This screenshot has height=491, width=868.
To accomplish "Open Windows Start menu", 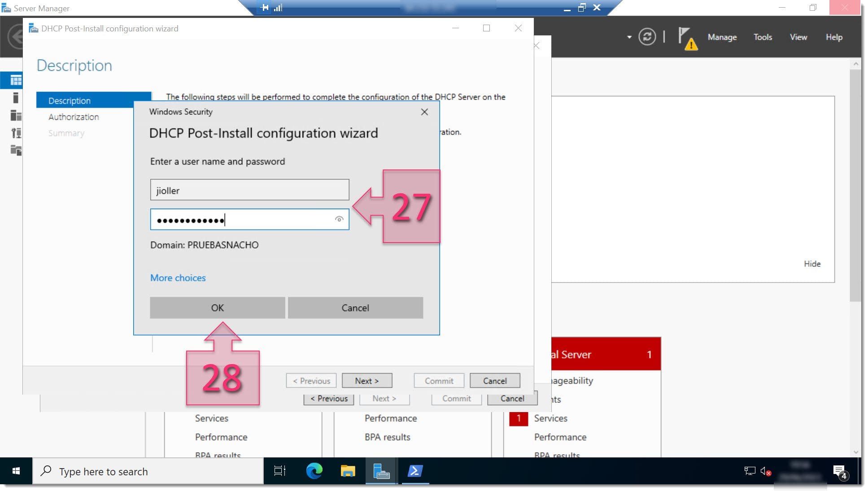I will pyautogui.click(x=16, y=471).
